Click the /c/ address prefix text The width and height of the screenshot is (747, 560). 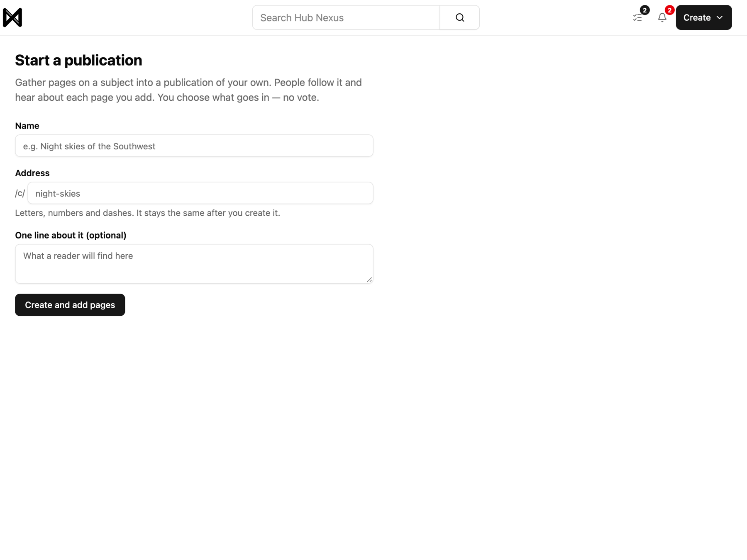(20, 193)
